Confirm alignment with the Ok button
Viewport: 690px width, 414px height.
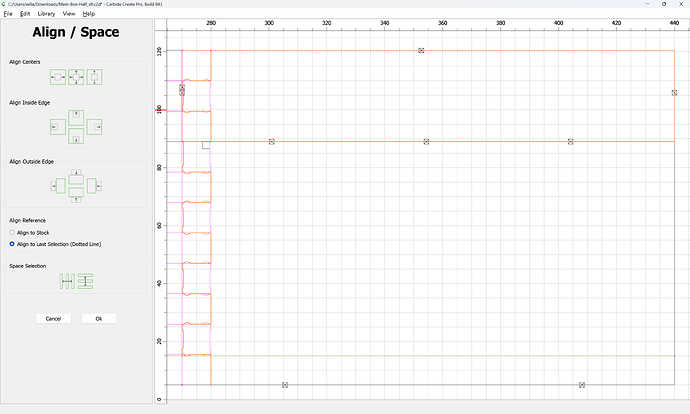click(x=99, y=319)
